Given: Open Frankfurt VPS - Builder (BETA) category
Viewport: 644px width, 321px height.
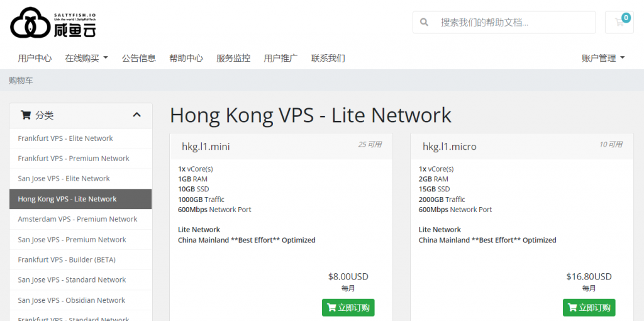Looking at the screenshot, I should [x=67, y=259].
